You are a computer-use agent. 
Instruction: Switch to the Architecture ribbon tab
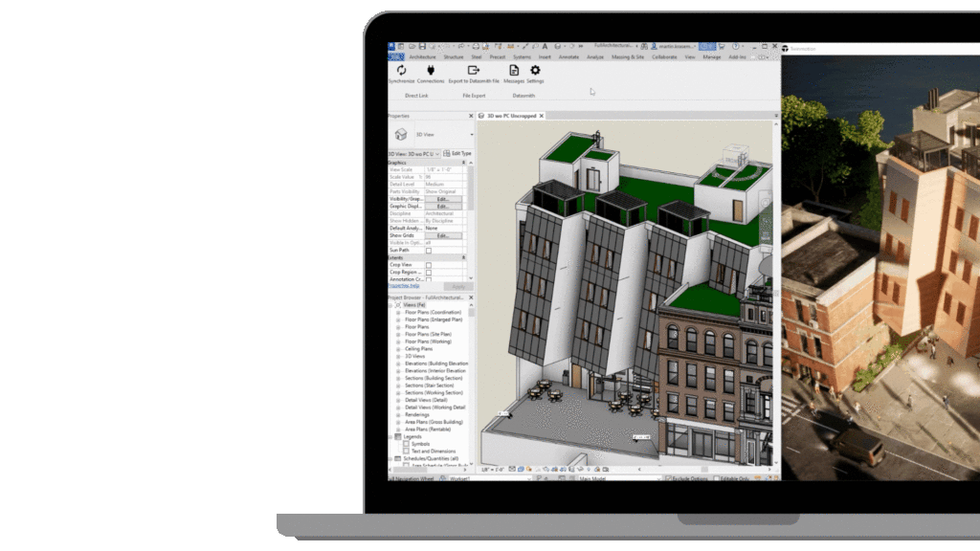421,57
